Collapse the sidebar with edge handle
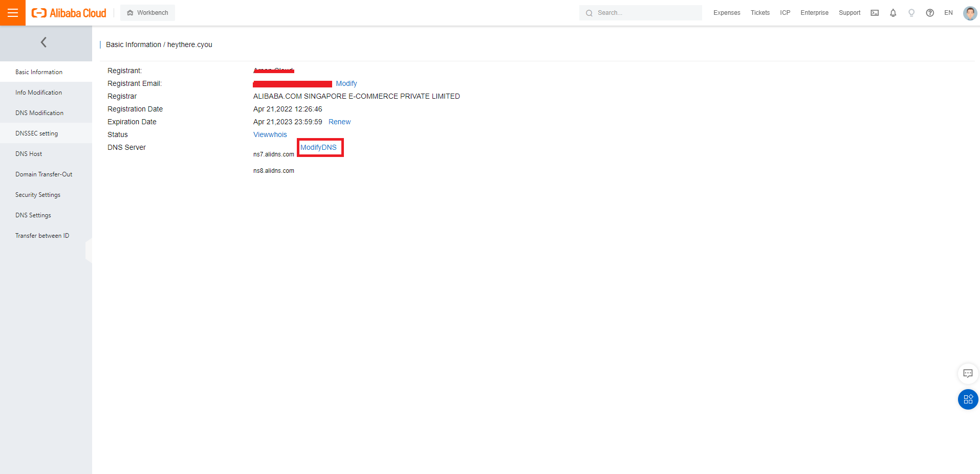This screenshot has height=474, width=980. [89, 251]
